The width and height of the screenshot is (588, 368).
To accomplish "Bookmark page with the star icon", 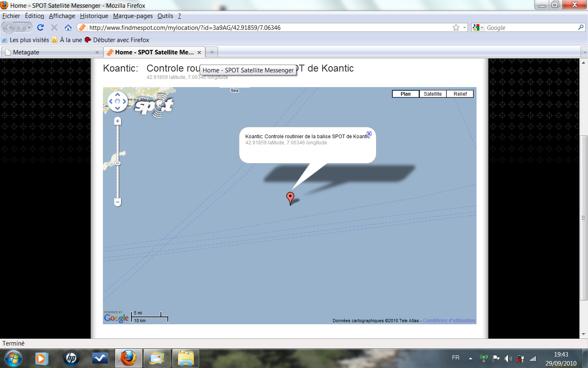I will pyautogui.click(x=456, y=27).
